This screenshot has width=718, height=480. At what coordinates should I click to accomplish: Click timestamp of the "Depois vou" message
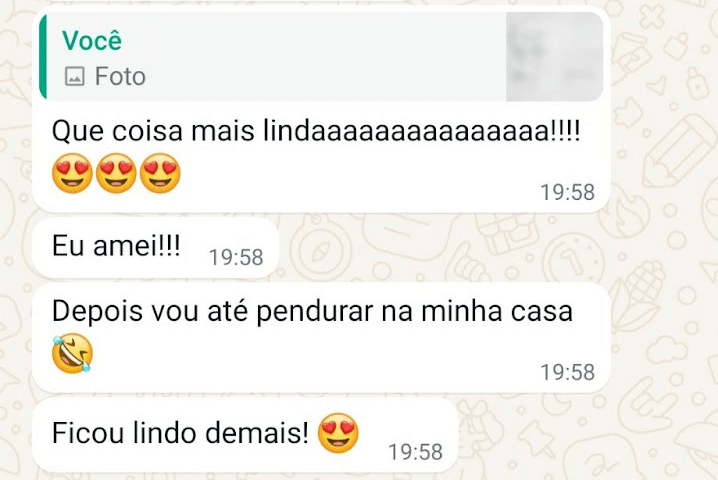[x=567, y=373]
